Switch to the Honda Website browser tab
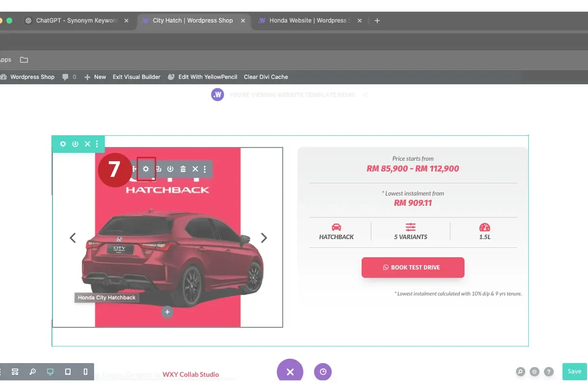Viewport: 588px width, 392px height. [305, 21]
